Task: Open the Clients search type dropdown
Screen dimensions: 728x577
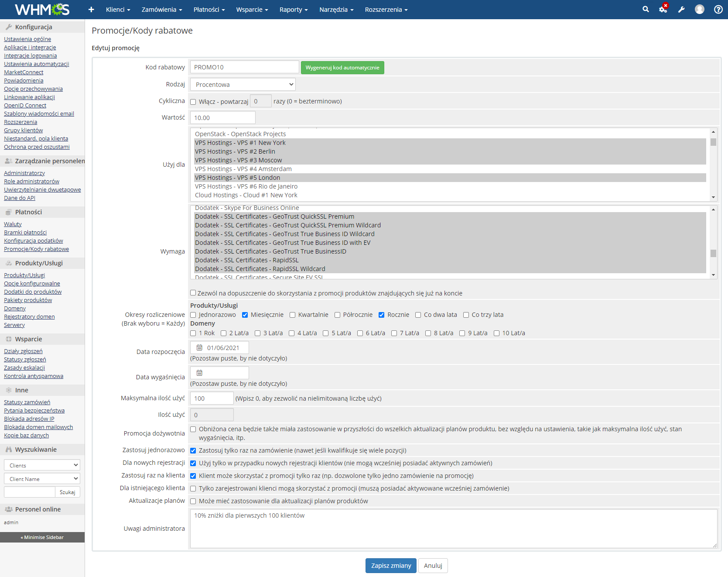Action: pos(41,465)
